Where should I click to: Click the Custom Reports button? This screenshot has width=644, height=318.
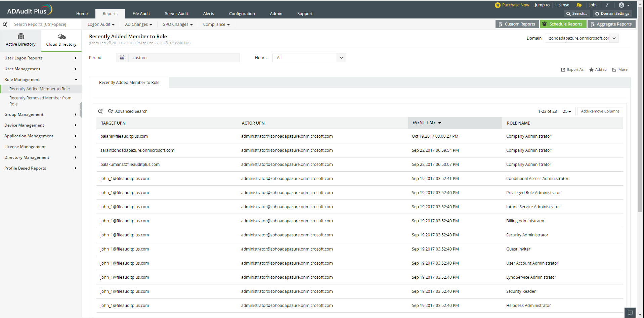517,24
